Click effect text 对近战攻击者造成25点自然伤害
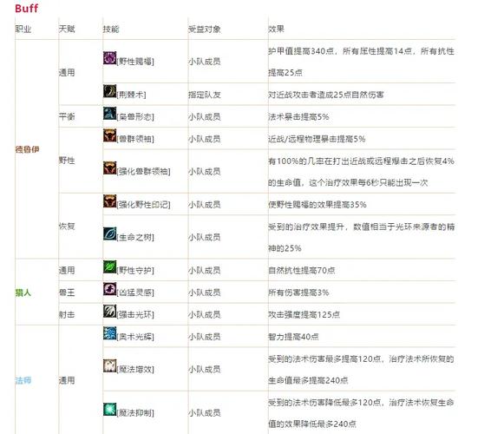This screenshot has height=434, width=504. click(326, 95)
